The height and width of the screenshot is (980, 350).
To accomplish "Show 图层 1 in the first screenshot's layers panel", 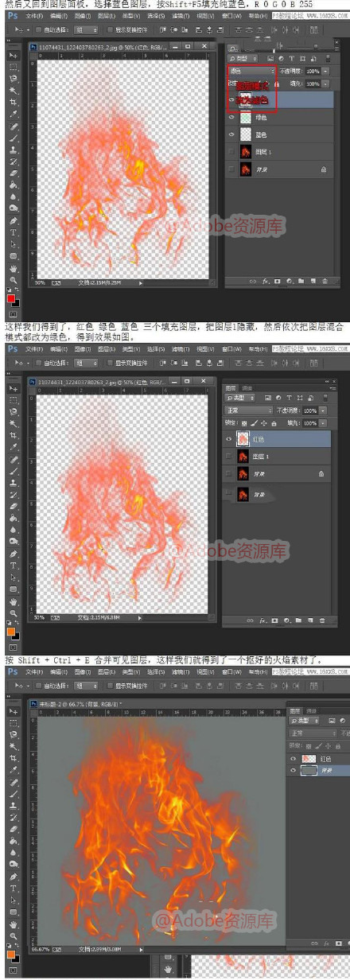I will (x=231, y=151).
